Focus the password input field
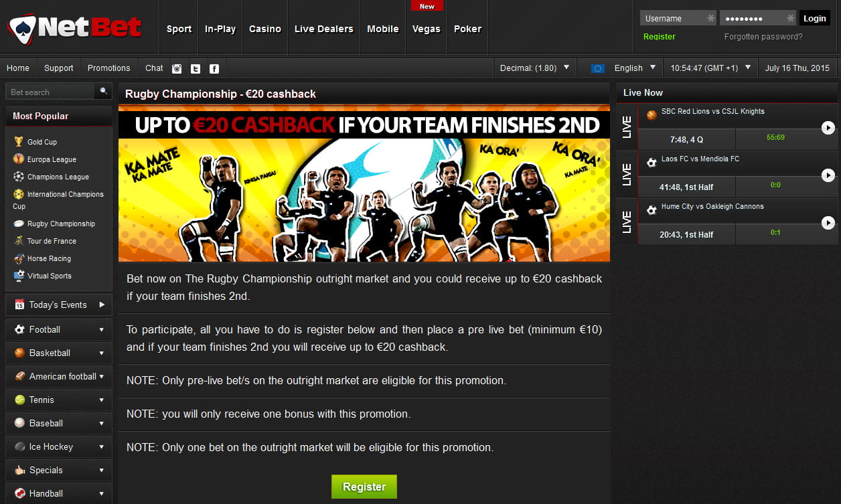Viewport: 841px width, 504px height. (757, 18)
